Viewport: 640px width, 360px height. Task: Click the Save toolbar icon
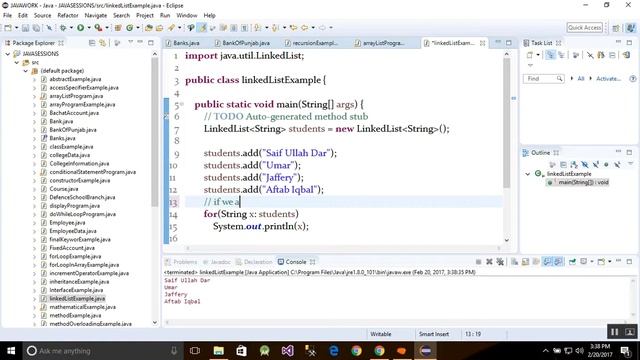point(25,28)
